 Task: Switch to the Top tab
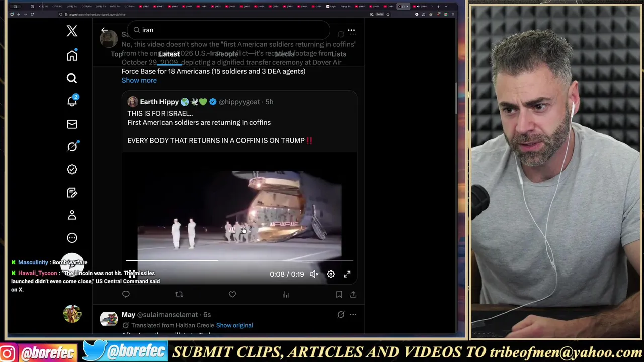tap(116, 54)
